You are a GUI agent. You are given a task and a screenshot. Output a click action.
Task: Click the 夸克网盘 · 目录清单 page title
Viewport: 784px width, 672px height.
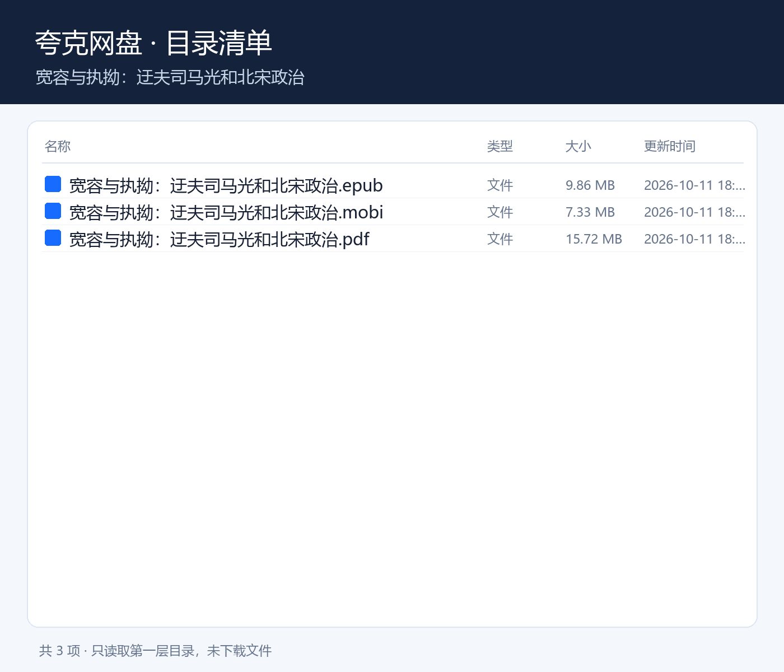[x=153, y=43]
